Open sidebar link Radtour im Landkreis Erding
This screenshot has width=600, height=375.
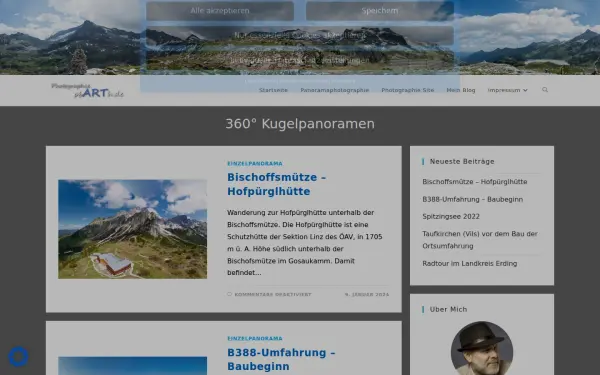tap(470, 264)
